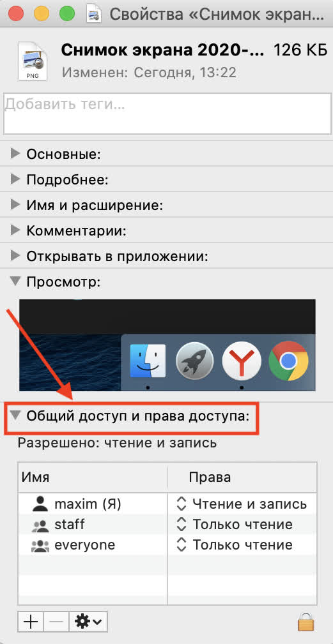
Task: Add a user with the plus button
Action: pos(31,622)
